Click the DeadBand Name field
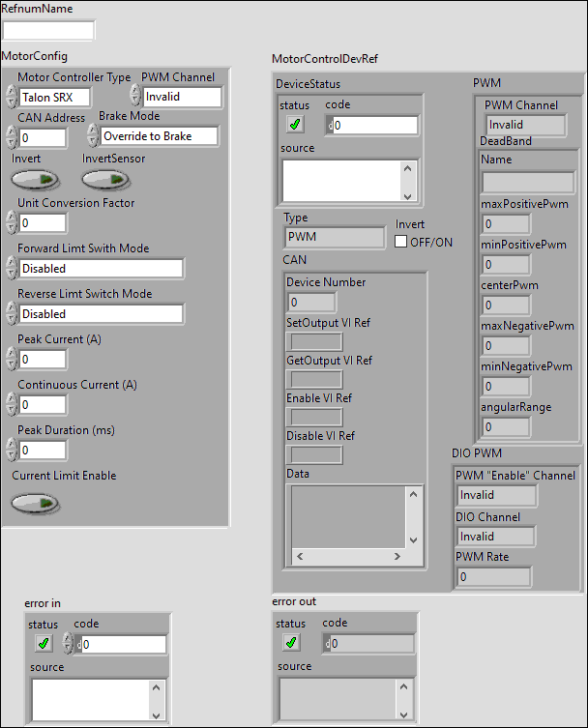 [x=528, y=183]
